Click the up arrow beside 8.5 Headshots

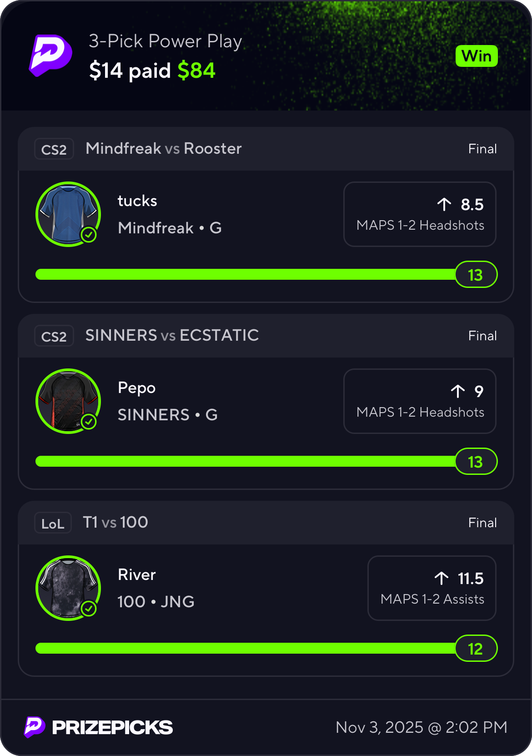444,205
